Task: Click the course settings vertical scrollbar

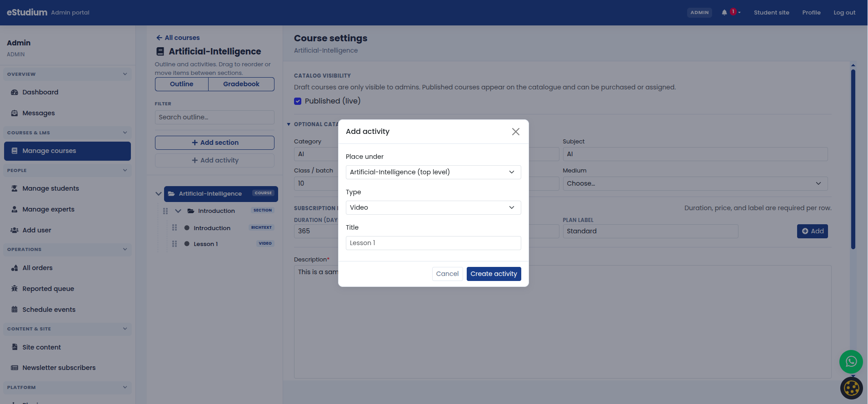Action: (853, 159)
